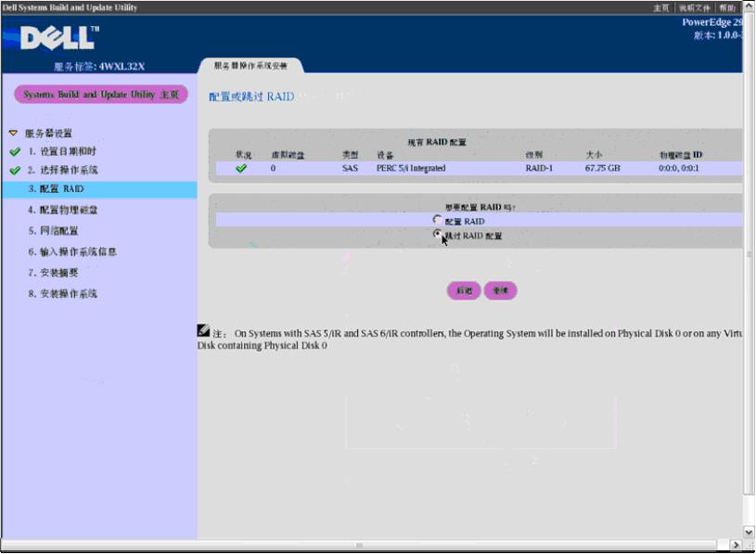Image resolution: width=756 pixels, height=554 pixels.
Task: Select the 跳过 RAID 配置 radio button
Action: (437, 234)
